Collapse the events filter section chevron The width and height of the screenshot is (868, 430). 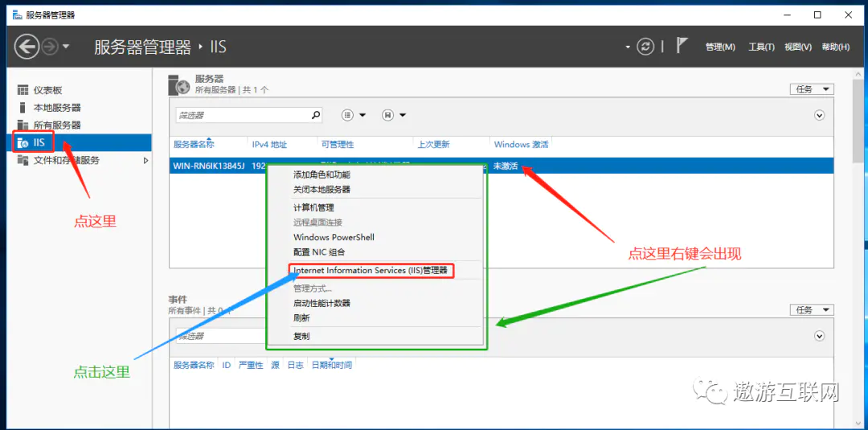[x=820, y=336]
